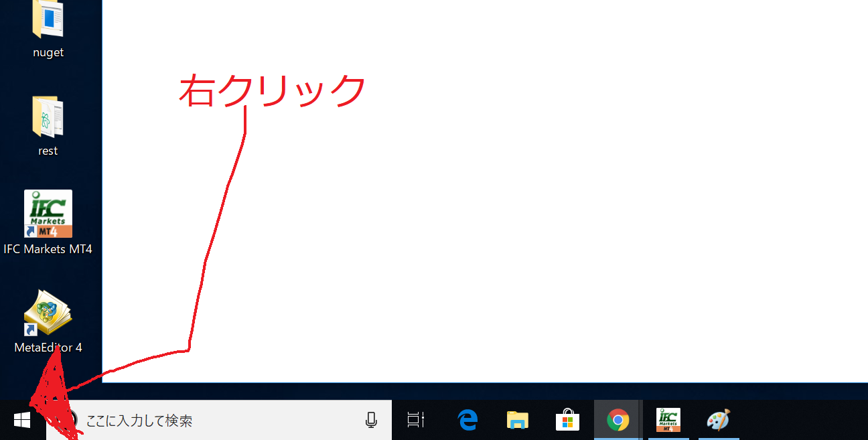
Task: Select the IFC Markets MT4 label text
Action: click(47, 248)
